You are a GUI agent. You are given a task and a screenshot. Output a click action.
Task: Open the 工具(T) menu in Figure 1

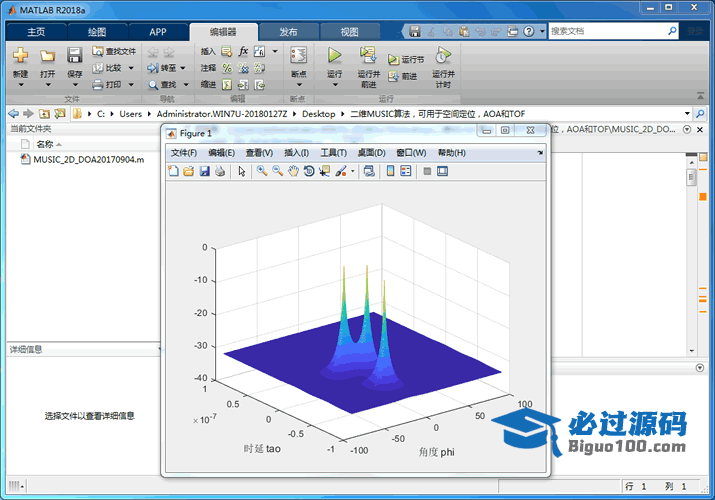[333, 153]
